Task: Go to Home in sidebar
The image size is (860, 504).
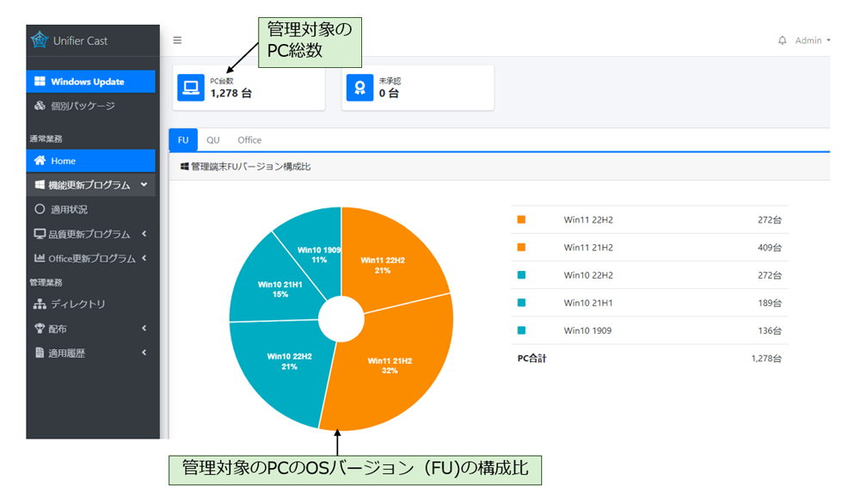Action: point(90,161)
